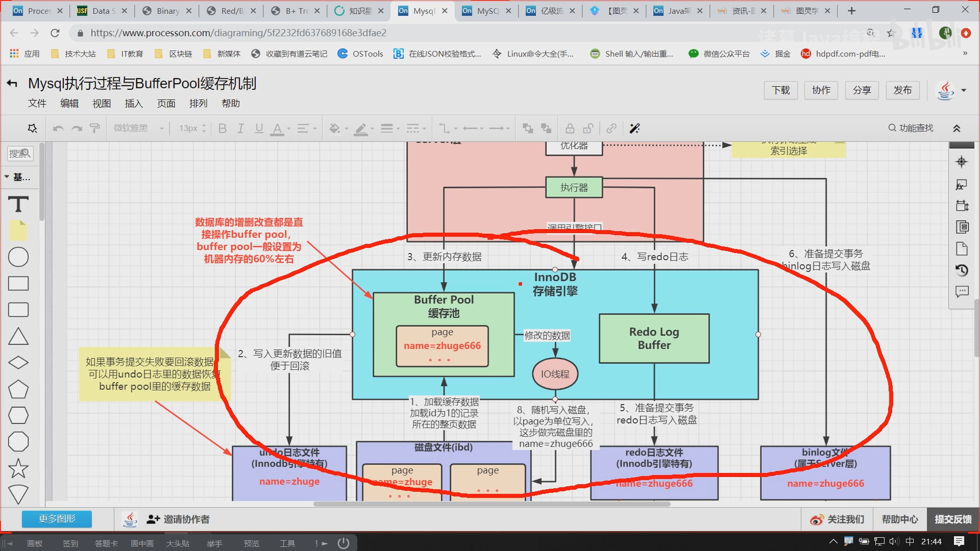Click the send to back icon
The image size is (980, 551).
click(546, 129)
